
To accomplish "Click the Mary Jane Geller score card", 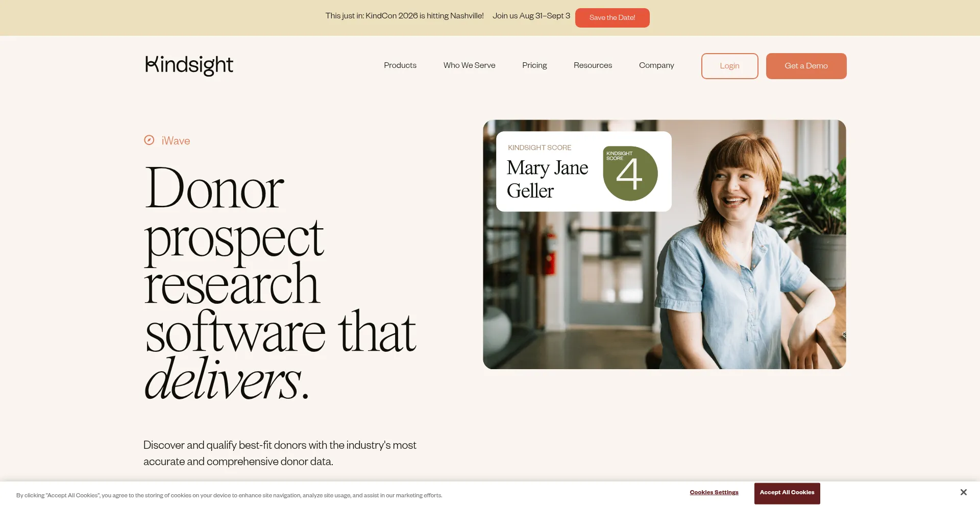I will [583, 172].
